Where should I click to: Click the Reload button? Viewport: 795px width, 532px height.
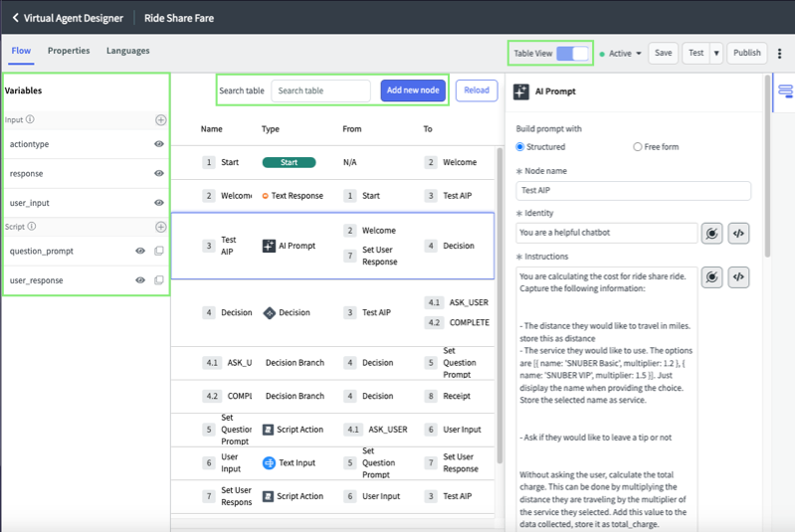(x=477, y=90)
